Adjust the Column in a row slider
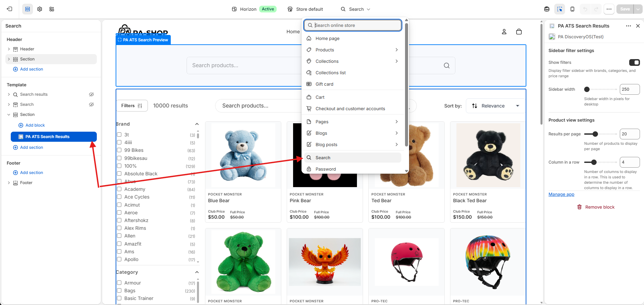 [x=594, y=162]
